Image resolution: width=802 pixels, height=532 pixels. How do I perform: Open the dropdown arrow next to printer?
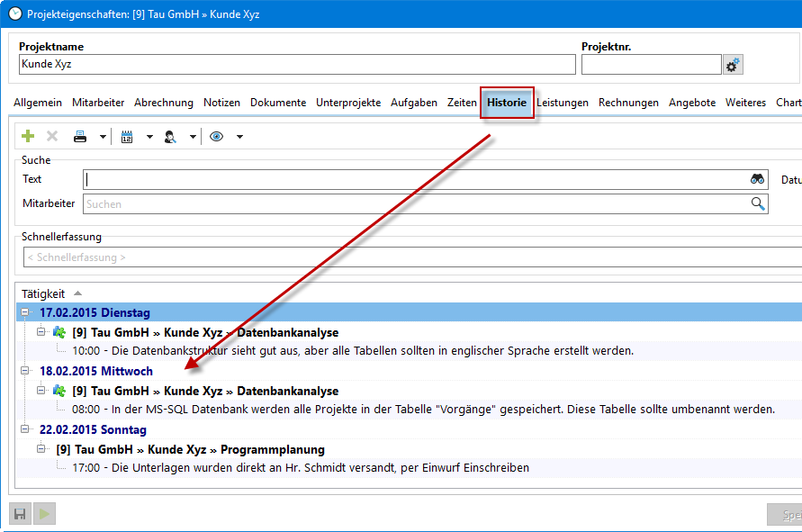[x=103, y=137]
